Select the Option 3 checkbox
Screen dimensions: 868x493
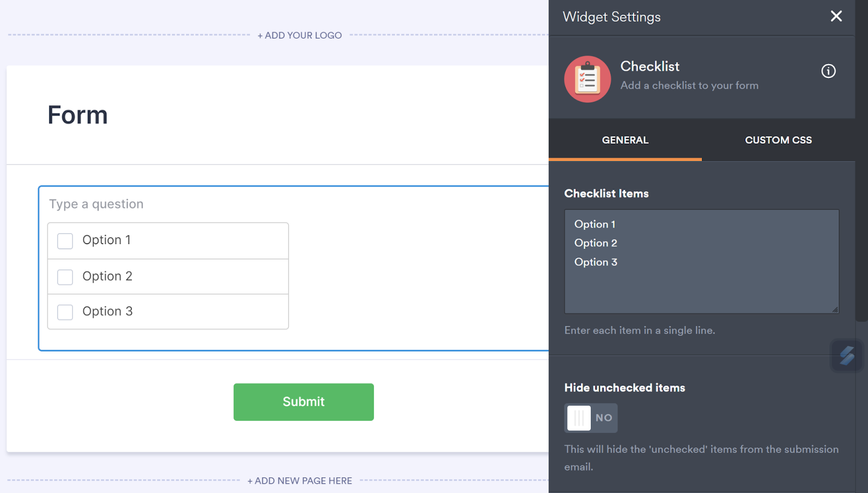65,312
